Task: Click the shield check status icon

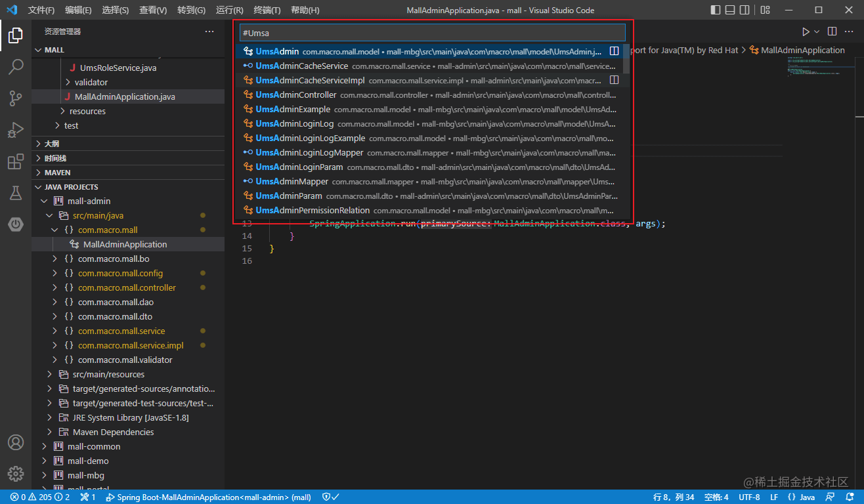Action: click(330, 497)
